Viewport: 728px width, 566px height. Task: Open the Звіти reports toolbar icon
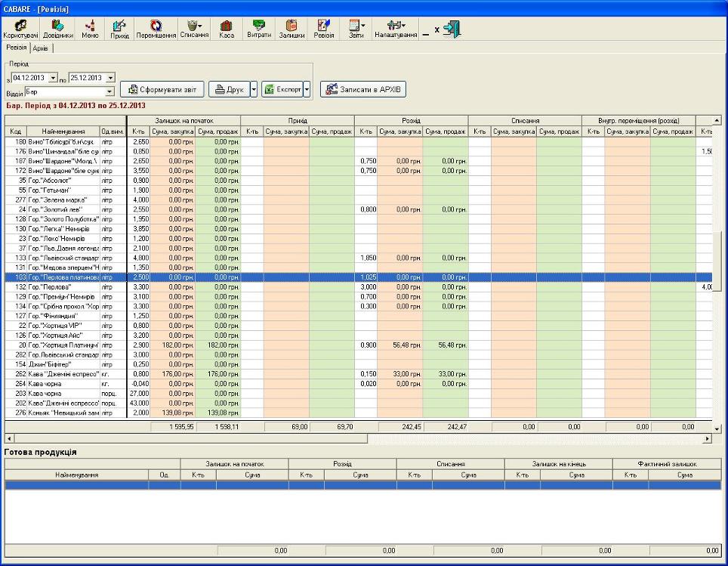pyautogui.click(x=356, y=29)
